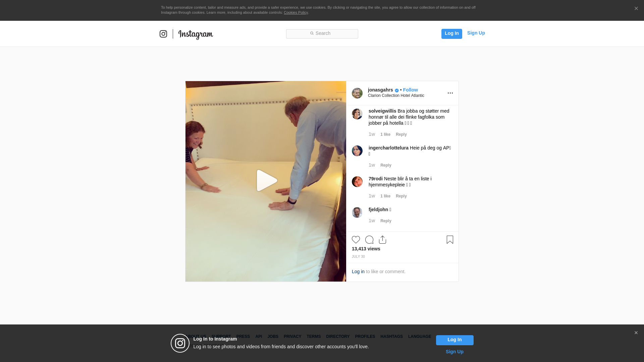Save post with the bookmark icon
This screenshot has width=644, height=362.
(450, 240)
